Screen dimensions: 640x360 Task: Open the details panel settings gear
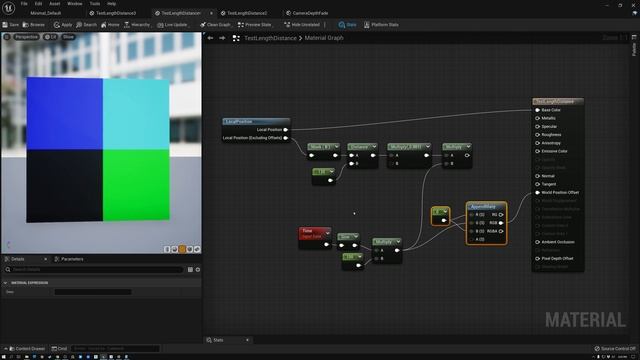coord(198,269)
